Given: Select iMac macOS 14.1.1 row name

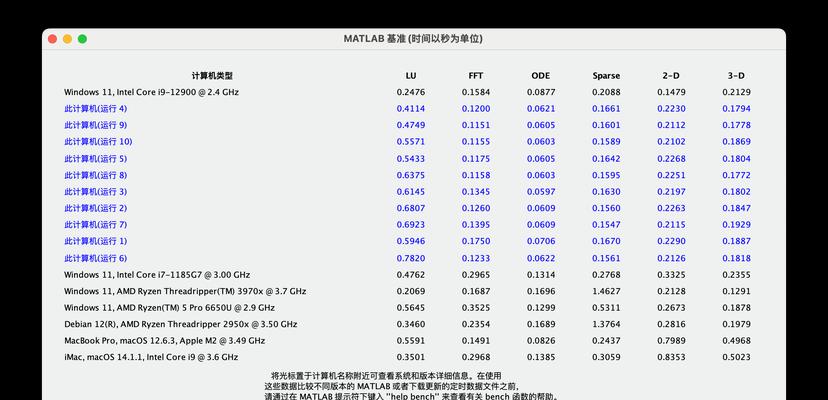Looking at the screenshot, I should (151, 357).
